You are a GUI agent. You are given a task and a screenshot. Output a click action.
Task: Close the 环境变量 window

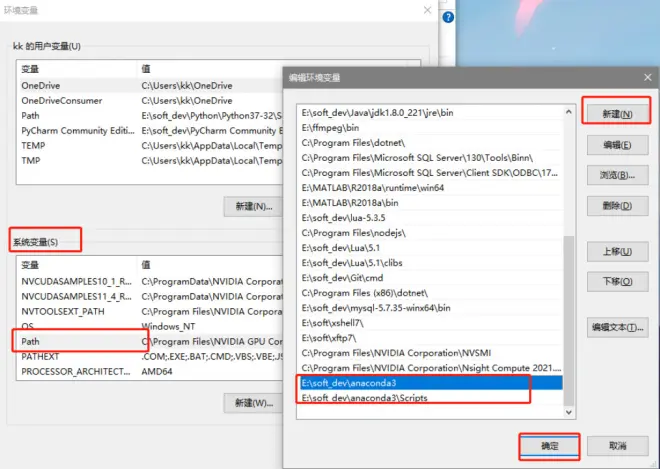pyautogui.click(x=427, y=10)
